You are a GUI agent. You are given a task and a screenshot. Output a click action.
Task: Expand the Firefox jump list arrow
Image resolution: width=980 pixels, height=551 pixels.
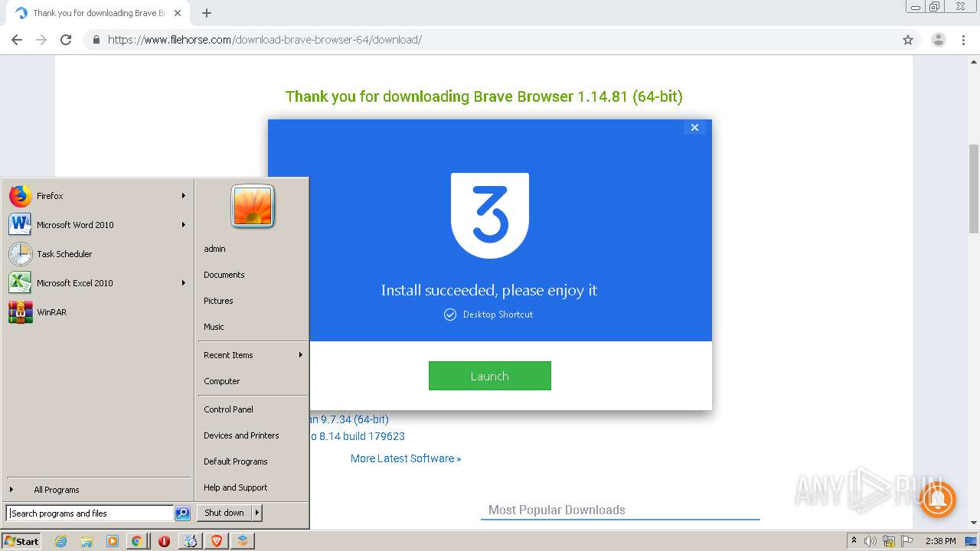coord(184,196)
